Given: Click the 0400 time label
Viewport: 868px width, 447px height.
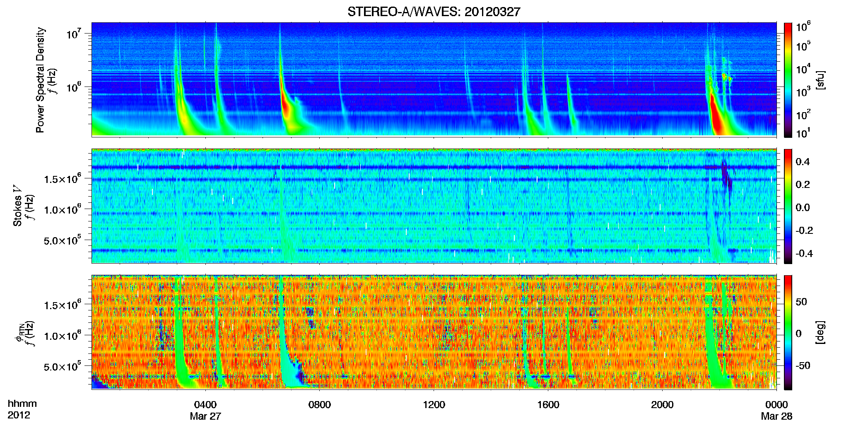Looking at the screenshot, I should [205, 405].
